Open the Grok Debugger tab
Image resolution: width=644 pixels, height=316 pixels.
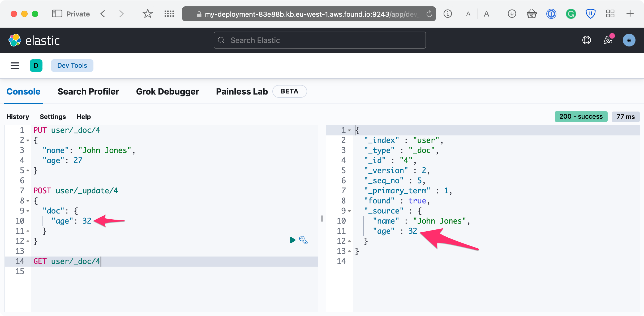pos(167,92)
